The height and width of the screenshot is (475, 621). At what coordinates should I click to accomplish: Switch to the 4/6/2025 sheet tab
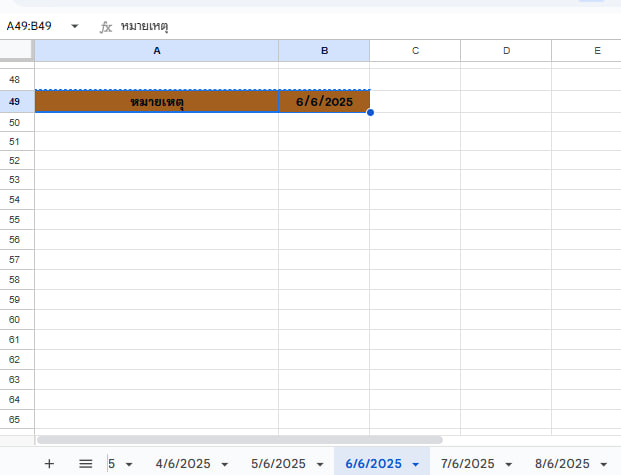[183, 464]
